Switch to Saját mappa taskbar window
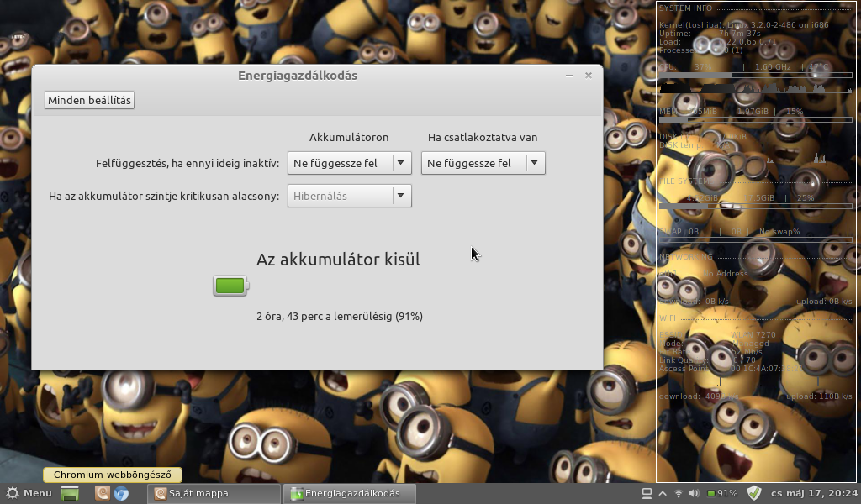The image size is (861, 504). click(x=214, y=493)
